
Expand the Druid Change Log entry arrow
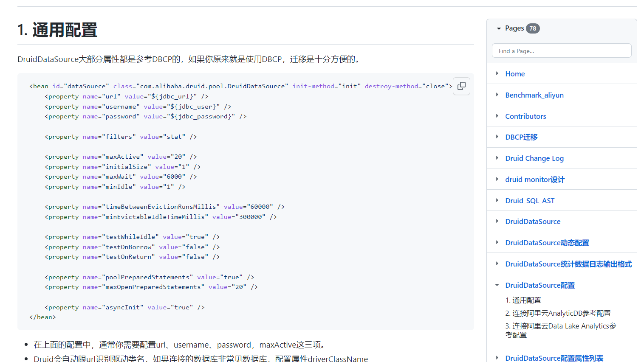497,158
